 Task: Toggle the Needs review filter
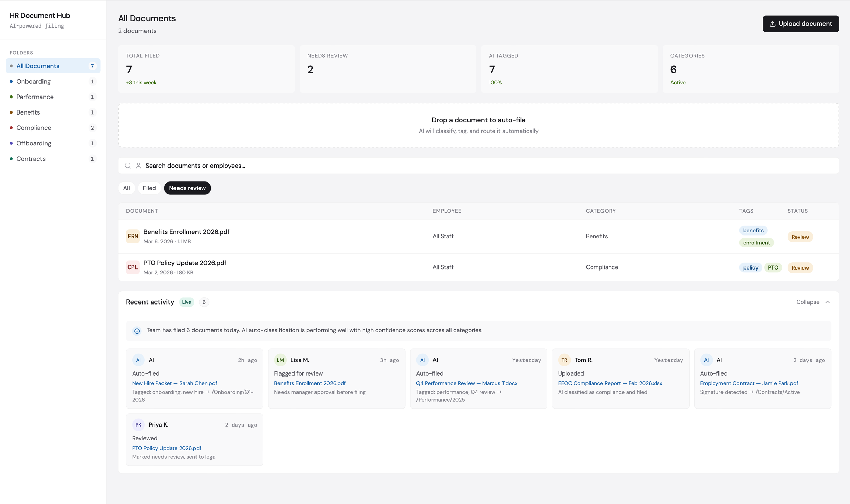pyautogui.click(x=187, y=188)
